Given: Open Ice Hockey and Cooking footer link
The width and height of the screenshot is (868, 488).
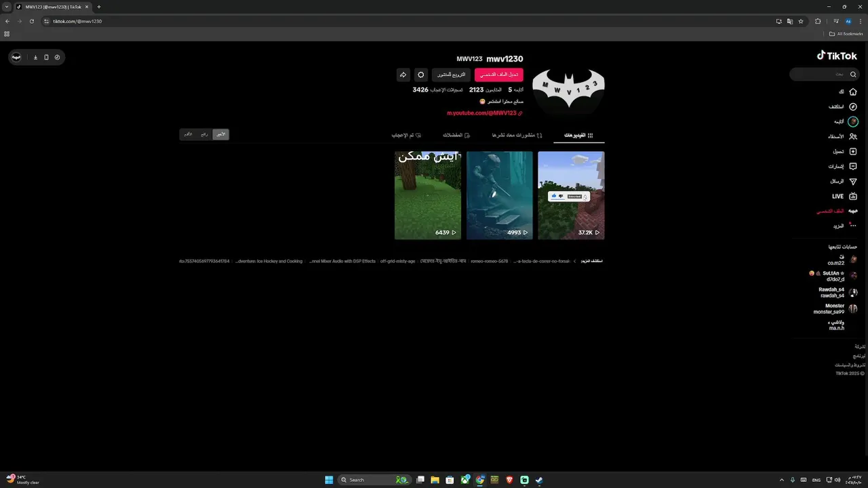Looking at the screenshot, I should point(269,261).
